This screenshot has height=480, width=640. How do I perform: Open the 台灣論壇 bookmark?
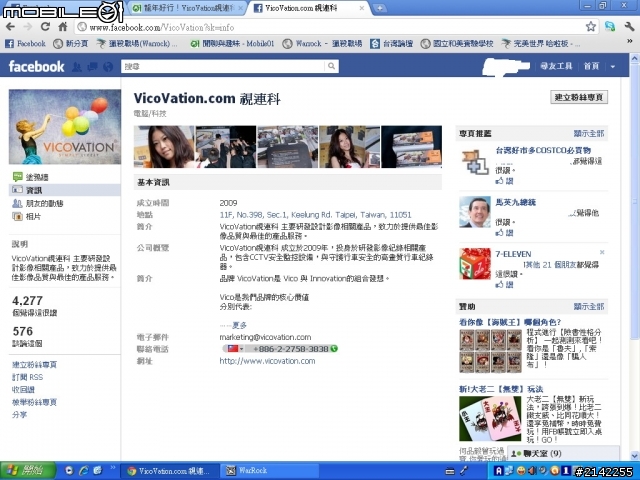(392, 43)
